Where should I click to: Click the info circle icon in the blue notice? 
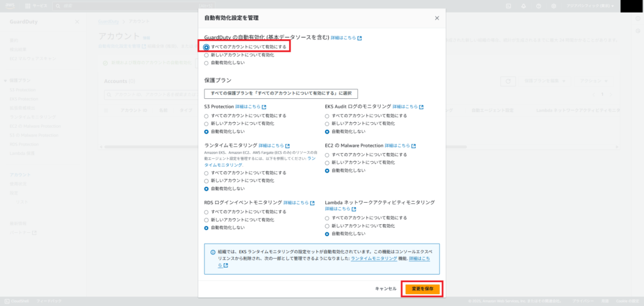pos(213,252)
